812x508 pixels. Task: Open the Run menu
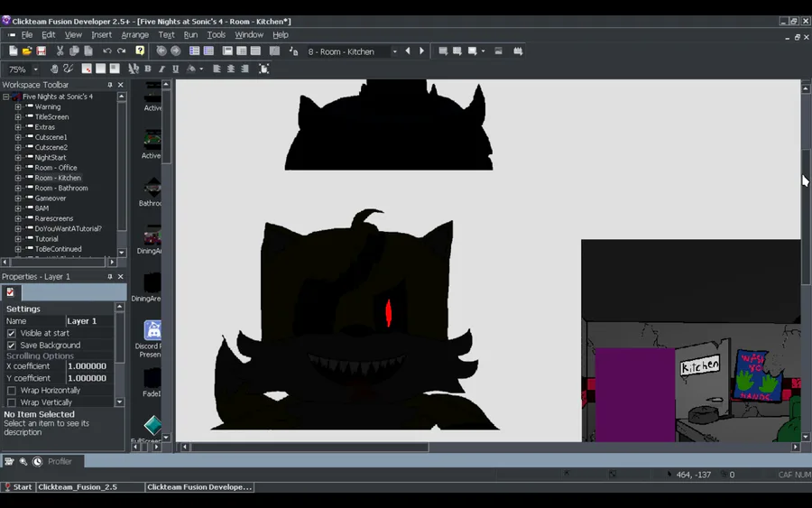tap(190, 34)
